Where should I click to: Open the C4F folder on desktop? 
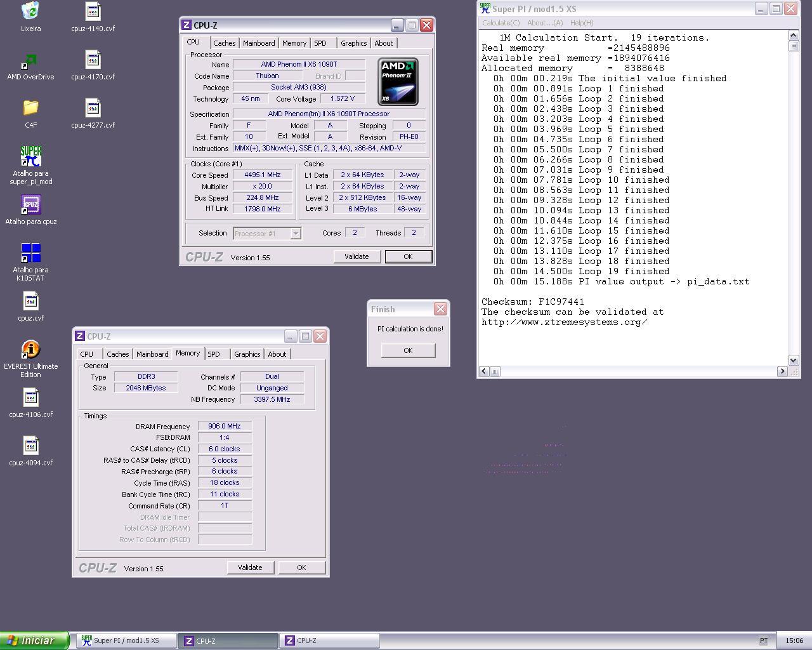point(30,108)
